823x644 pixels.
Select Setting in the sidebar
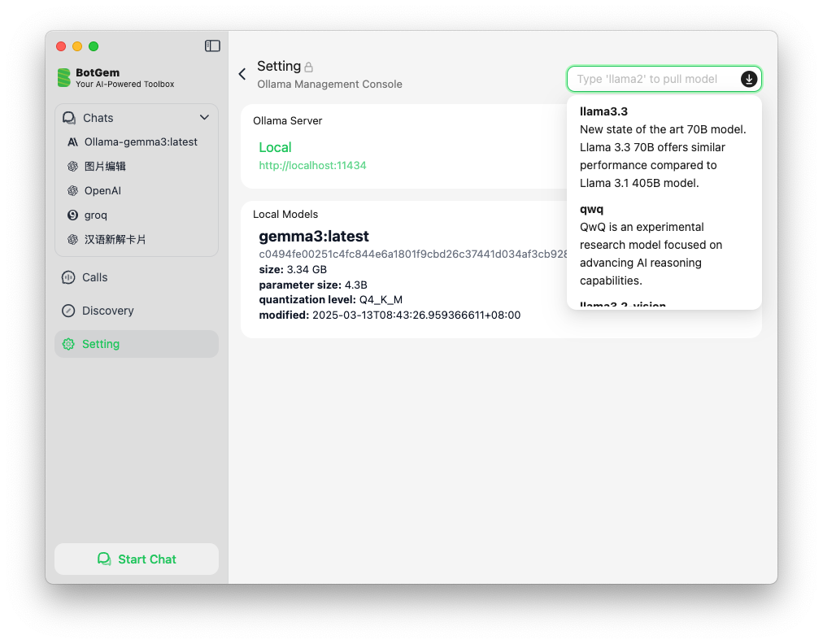point(137,344)
